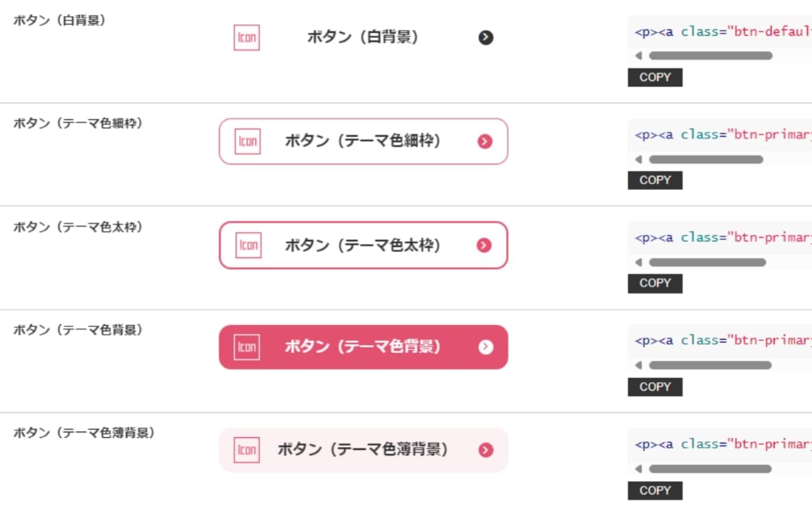The image size is (812, 510).
Task: Click the left scroll arrow of ボタン（テーマ色細枠） code
Action: pos(638,159)
